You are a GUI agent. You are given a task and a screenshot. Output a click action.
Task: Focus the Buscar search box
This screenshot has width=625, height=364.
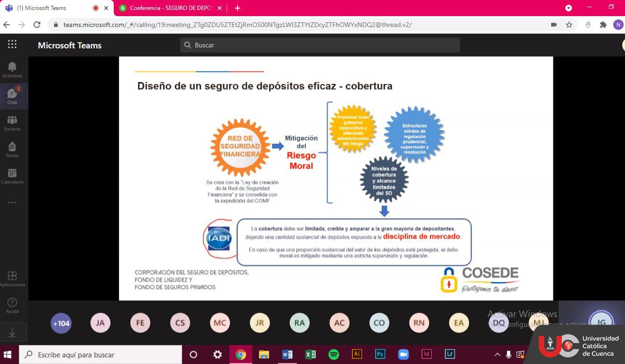point(320,45)
